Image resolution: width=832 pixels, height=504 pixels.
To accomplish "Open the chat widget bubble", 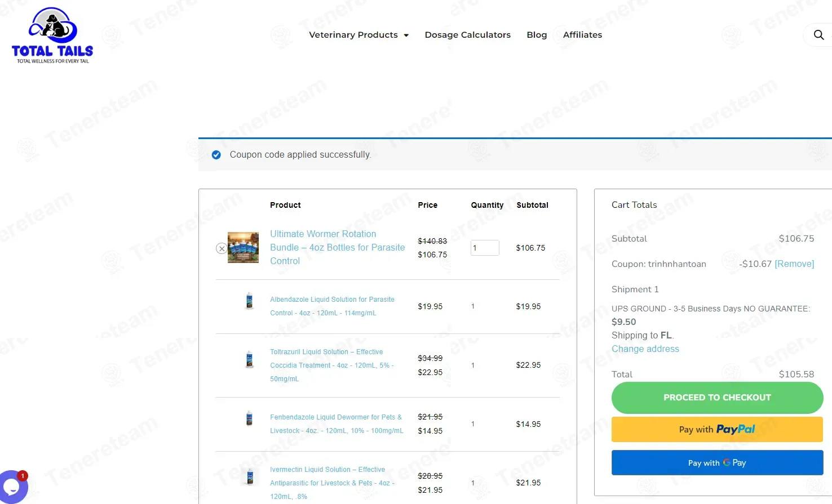I will tap(12, 487).
